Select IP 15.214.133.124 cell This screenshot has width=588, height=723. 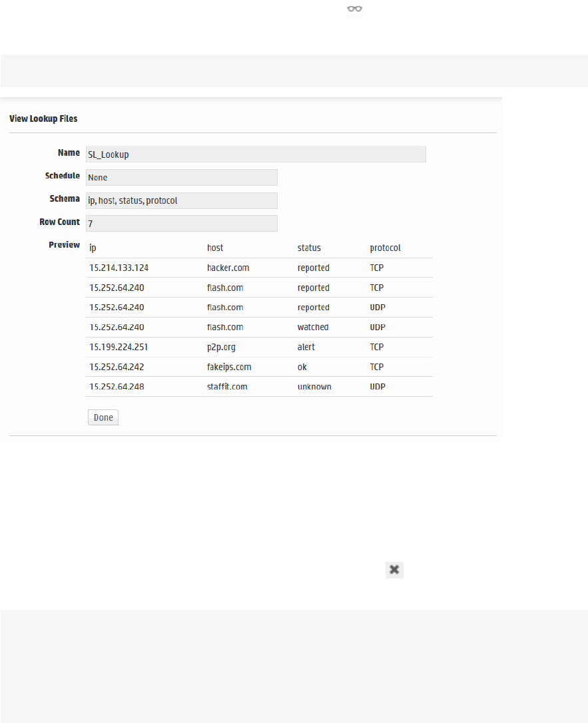[119, 268]
